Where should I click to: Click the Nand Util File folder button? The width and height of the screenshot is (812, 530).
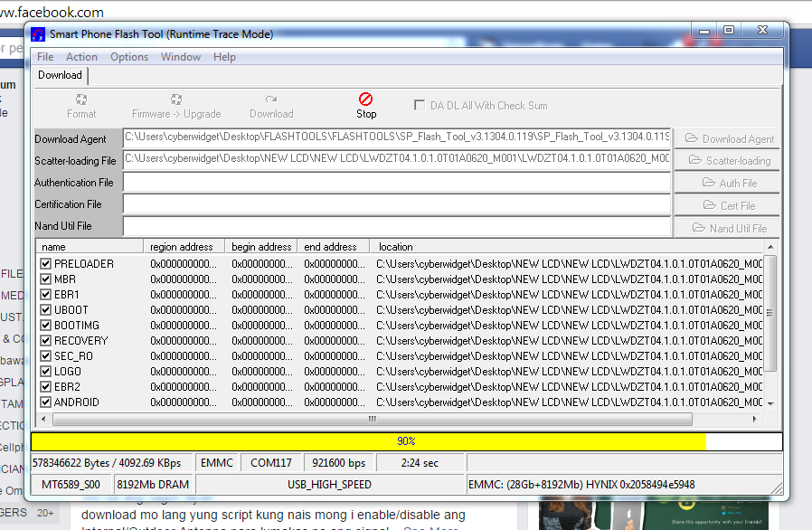(x=729, y=228)
